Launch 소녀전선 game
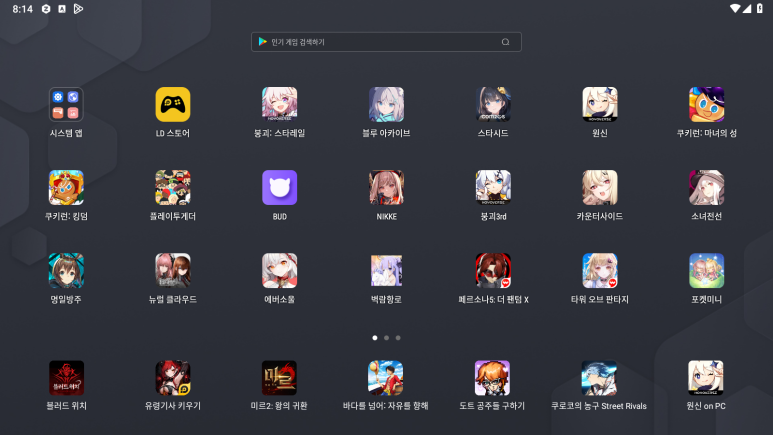 706,187
